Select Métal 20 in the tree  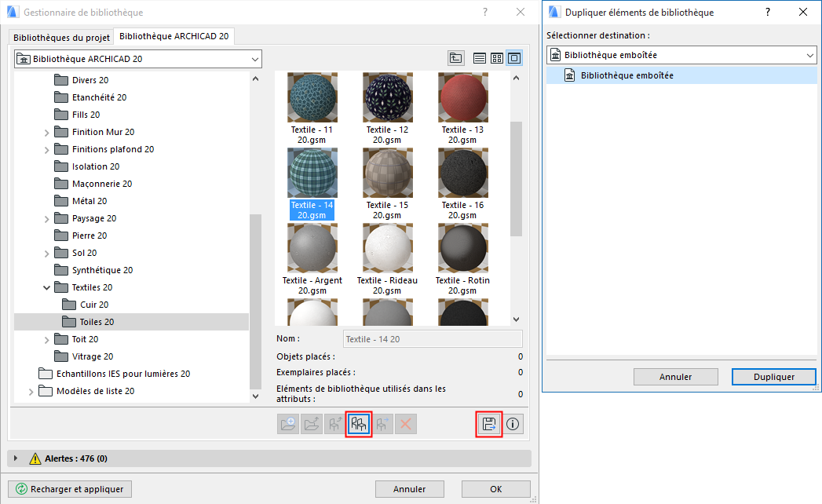[x=90, y=201]
